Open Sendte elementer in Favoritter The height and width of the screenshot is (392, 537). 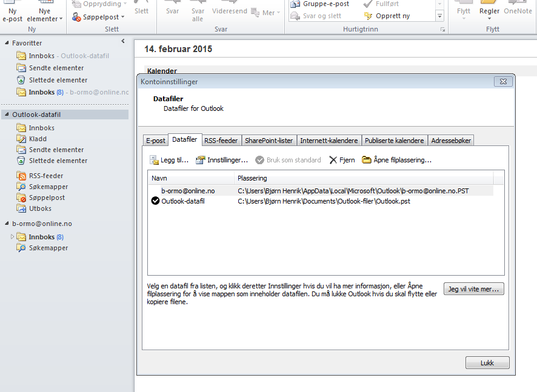pyautogui.click(x=50, y=68)
